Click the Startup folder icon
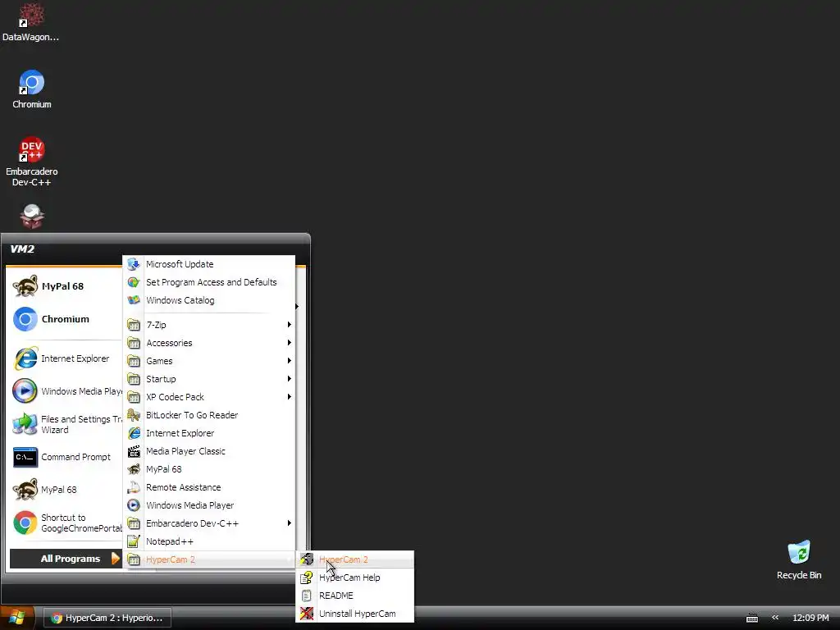Screen dimensions: 840x630 click(134, 379)
